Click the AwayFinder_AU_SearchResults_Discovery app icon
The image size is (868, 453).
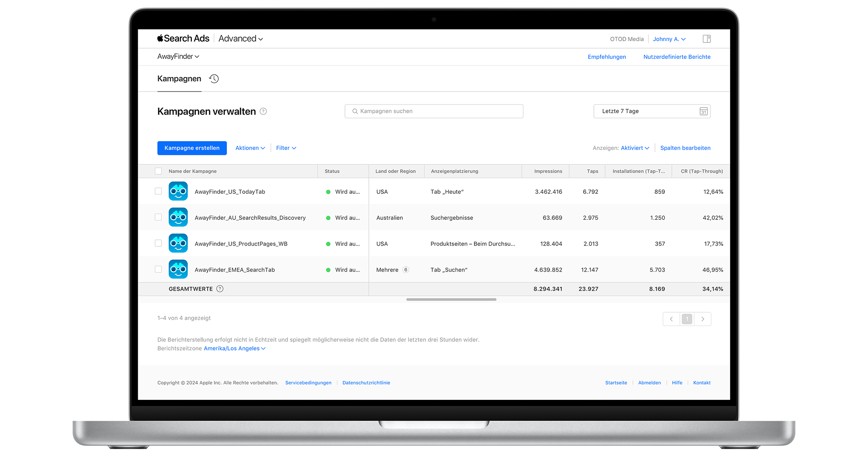pyautogui.click(x=178, y=217)
